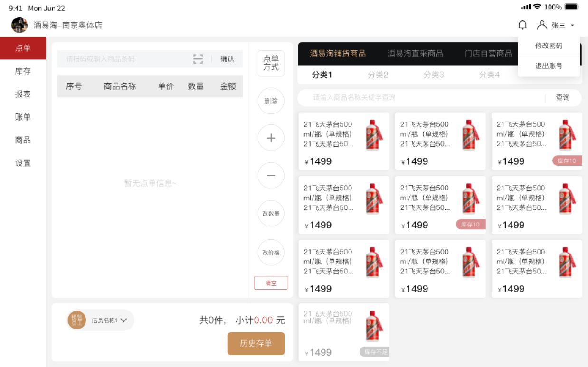Check the battery status icon

coord(571,7)
